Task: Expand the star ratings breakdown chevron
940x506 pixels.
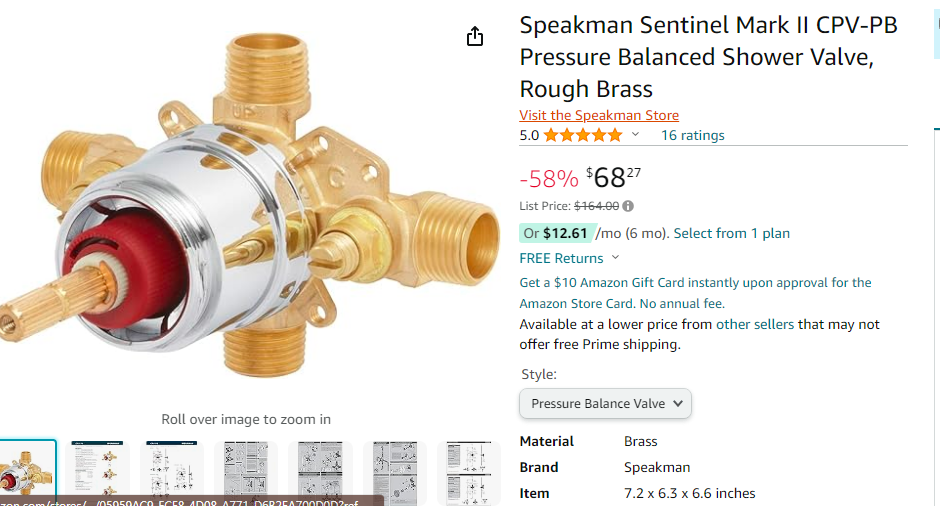Action: (635, 135)
